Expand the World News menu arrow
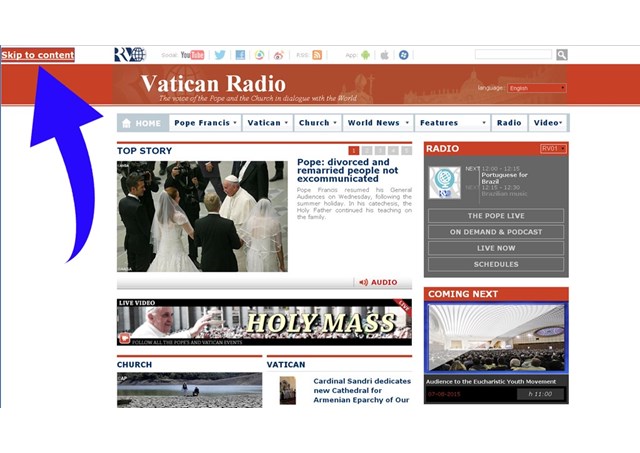Image resolution: width=640 pixels, height=453 pixels. coord(407,123)
